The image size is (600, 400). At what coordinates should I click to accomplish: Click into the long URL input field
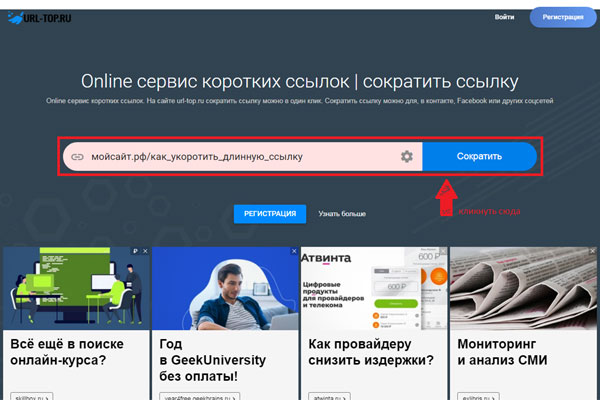click(240, 157)
